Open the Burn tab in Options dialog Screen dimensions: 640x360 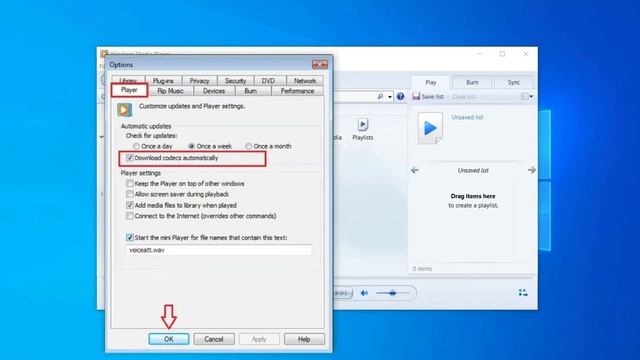coord(251,91)
